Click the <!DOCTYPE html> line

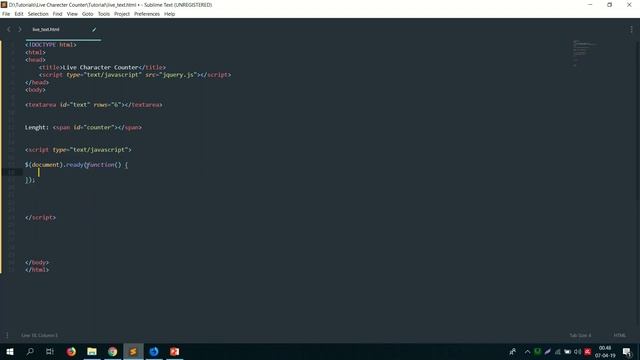click(x=51, y=45)
